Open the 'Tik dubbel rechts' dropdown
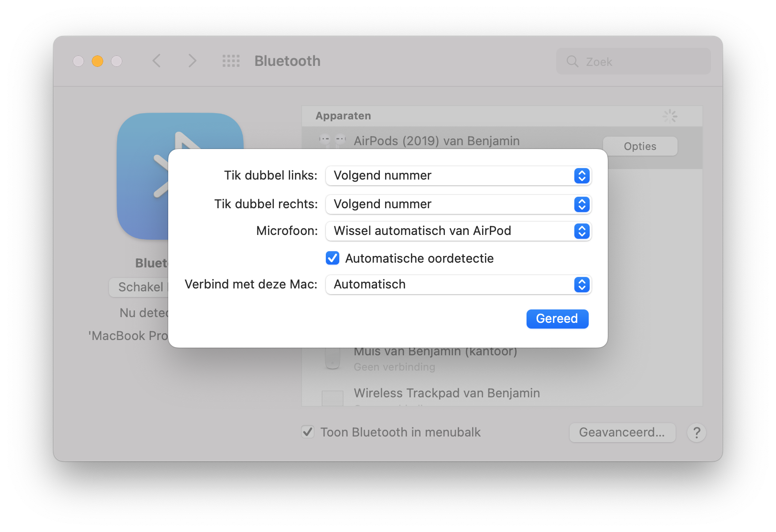The image size is (776, 532). (458, 204)
